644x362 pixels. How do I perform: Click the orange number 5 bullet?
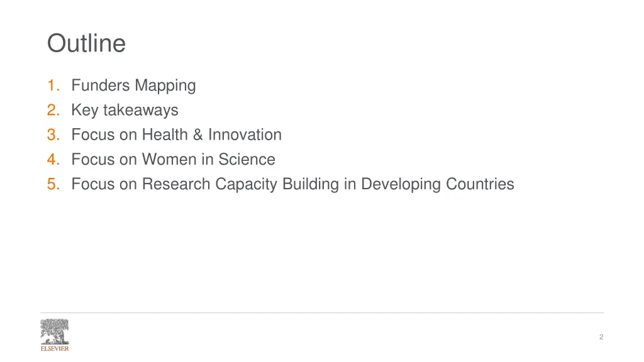pos(53,184)
